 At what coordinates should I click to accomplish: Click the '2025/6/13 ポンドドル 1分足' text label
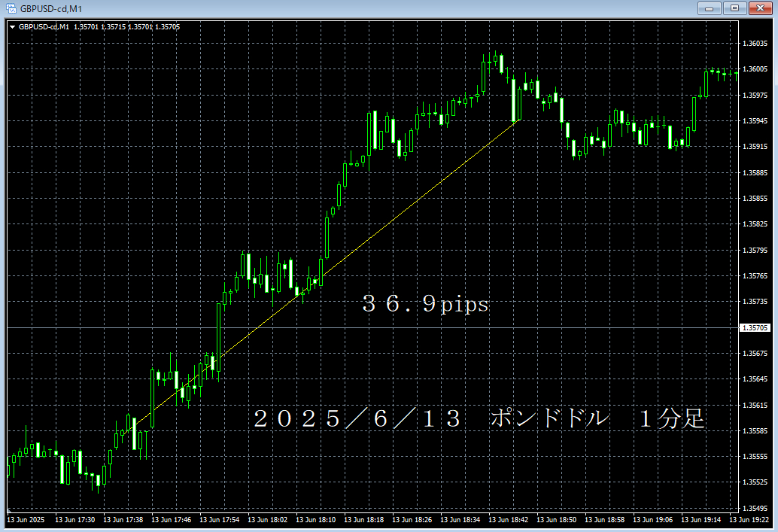point(479,418)
